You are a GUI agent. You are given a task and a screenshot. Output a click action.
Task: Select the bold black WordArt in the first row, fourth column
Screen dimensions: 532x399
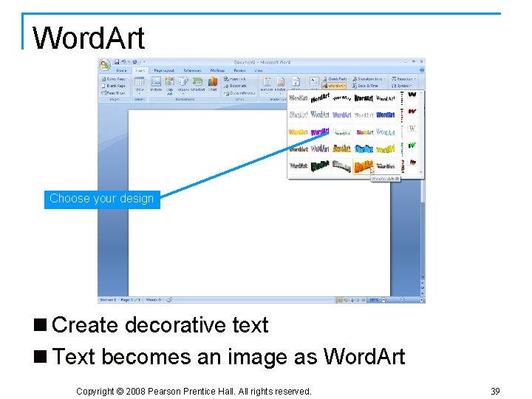364,98
